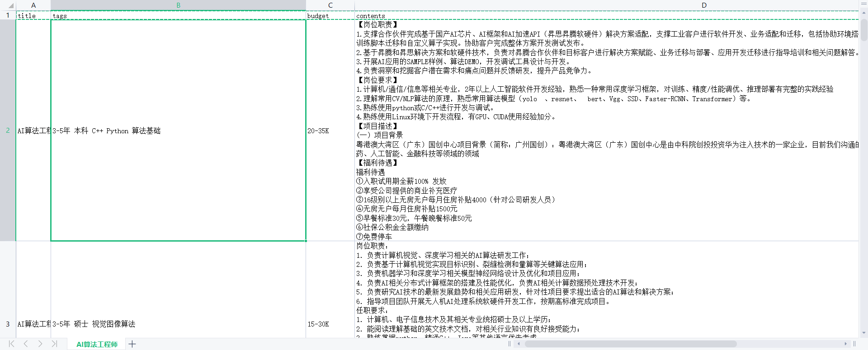This screenshot has width=868, height=350.
Task: Select row 3 header
Action: pyautogui.click(x=8, y=289)
